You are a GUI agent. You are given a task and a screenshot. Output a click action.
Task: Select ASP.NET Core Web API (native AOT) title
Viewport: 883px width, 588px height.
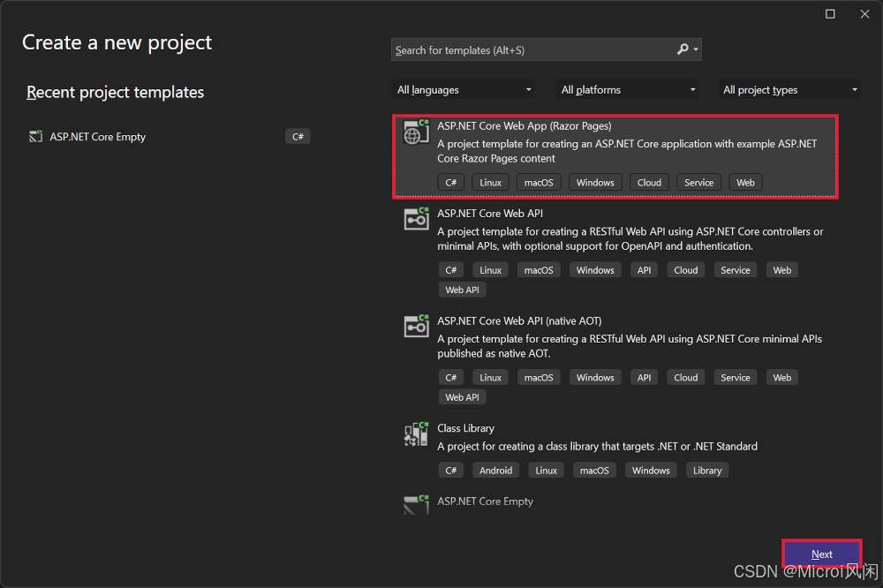[519, 321]
